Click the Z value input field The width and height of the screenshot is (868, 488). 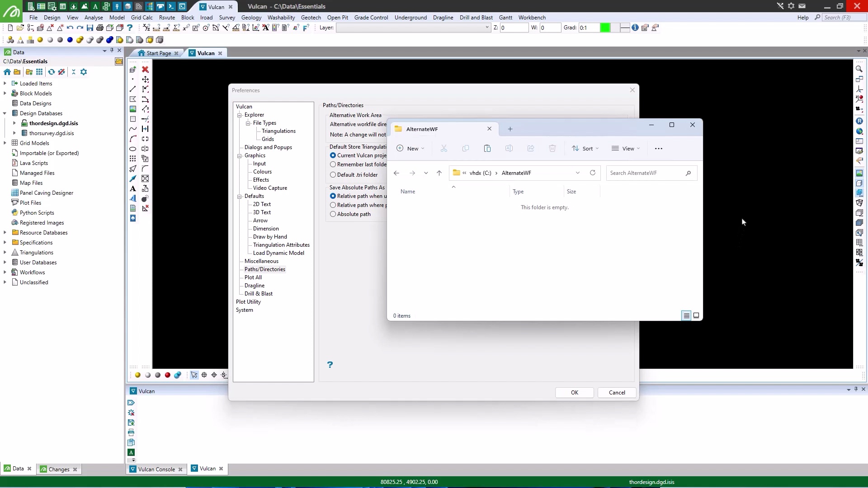514,28
